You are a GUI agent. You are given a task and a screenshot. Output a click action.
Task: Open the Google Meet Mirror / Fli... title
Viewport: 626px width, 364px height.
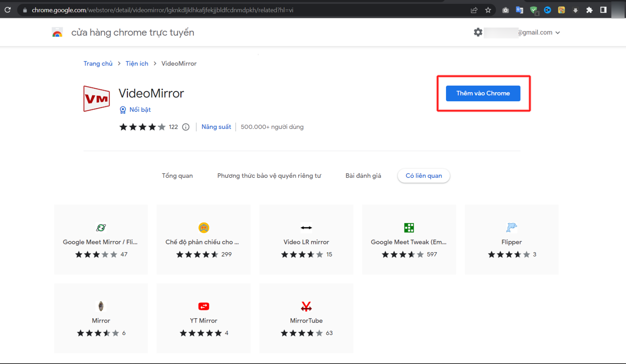(100, 242)
